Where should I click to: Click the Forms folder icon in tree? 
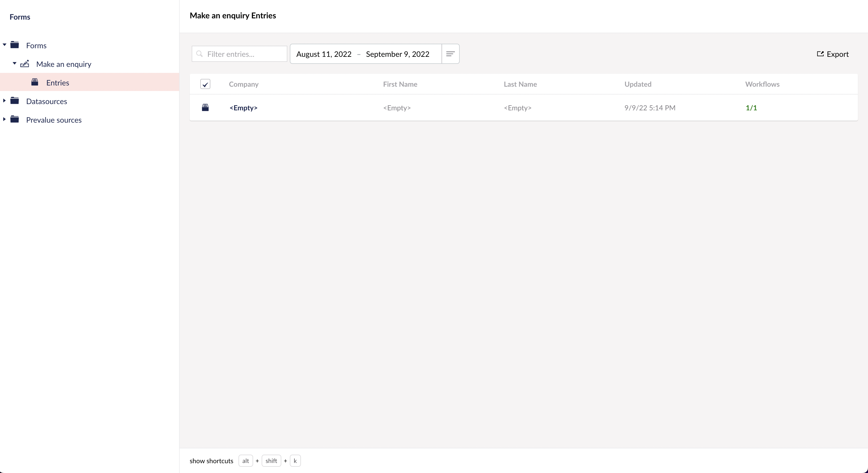pos(15,45)
